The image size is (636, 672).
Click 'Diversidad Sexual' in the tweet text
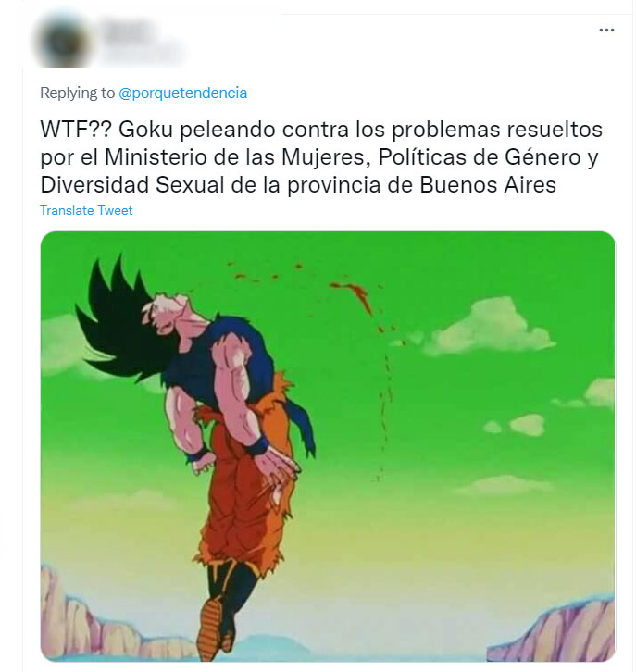point(132,185)
